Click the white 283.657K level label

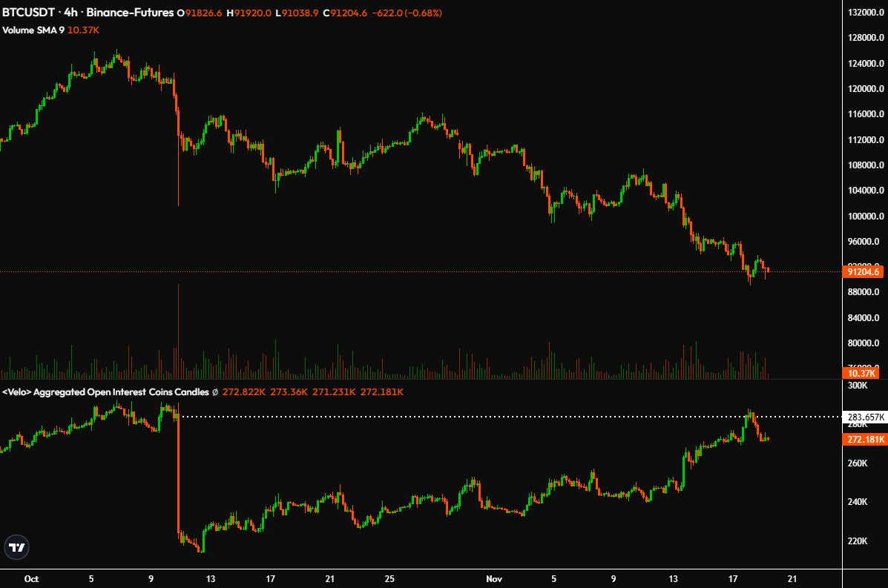tap(865, 417)
